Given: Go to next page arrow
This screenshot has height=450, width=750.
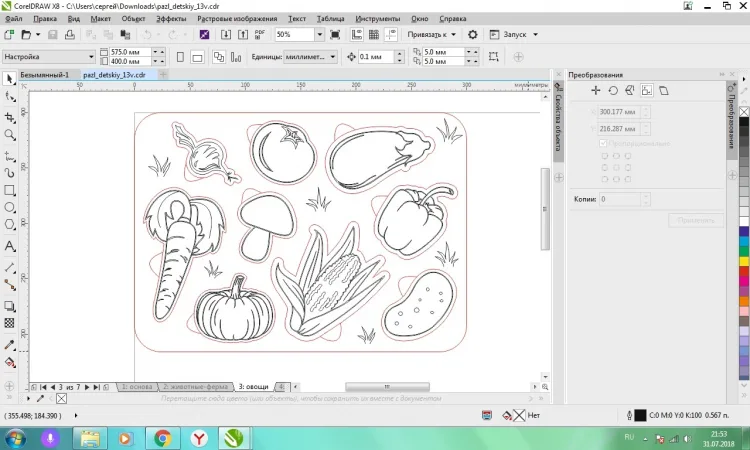Looking at the screenshot, I should 87,387.
